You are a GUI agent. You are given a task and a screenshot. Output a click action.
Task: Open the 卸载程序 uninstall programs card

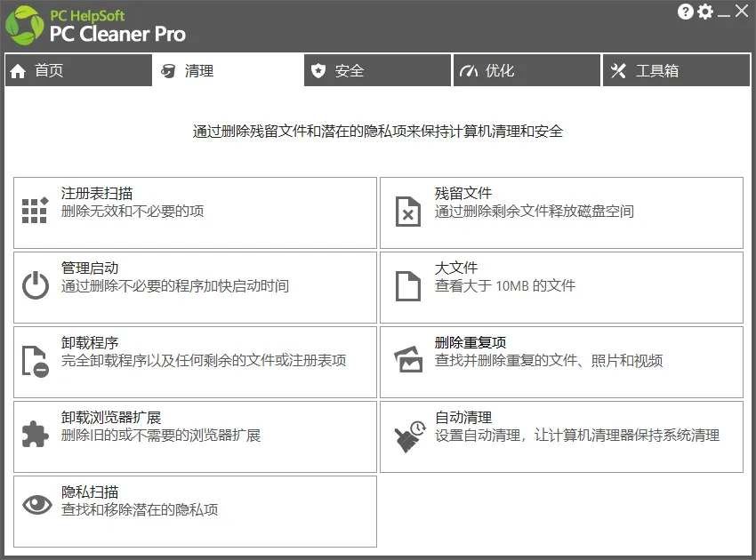pos(195,361)
